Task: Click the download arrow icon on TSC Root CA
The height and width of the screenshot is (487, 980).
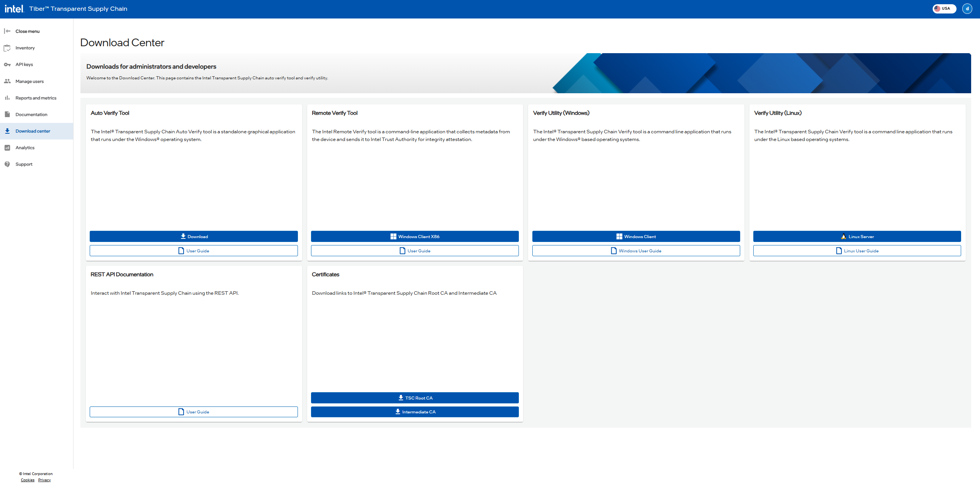Action: point(401,398)
